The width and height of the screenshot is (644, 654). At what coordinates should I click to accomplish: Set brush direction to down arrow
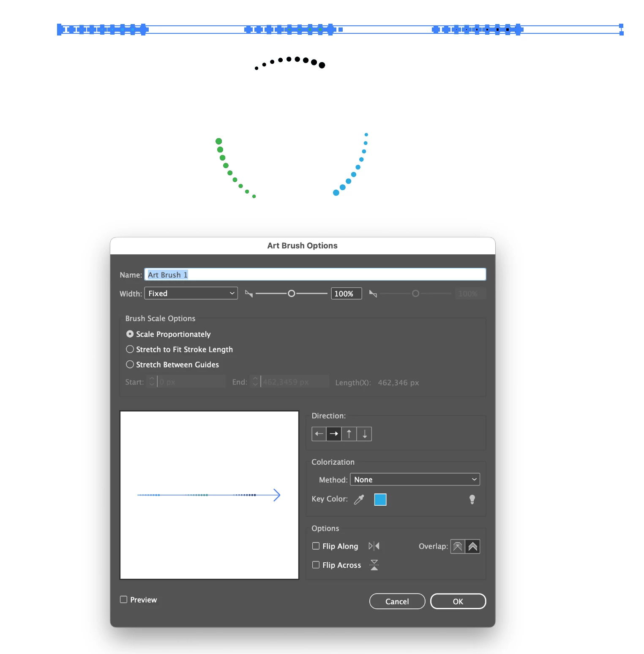pyautogui.click(x=364, y=434)
